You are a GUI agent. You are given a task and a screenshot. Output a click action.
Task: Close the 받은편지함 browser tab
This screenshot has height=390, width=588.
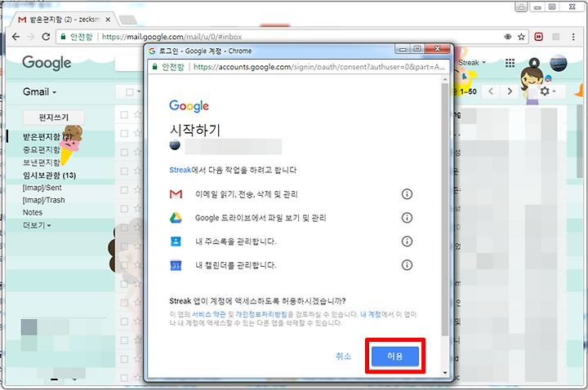pos(108,20)
